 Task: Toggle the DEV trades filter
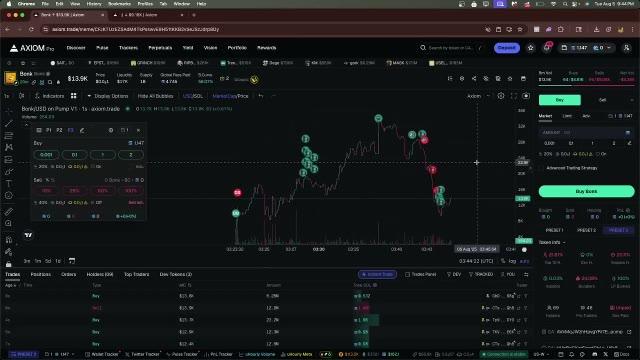454,274
